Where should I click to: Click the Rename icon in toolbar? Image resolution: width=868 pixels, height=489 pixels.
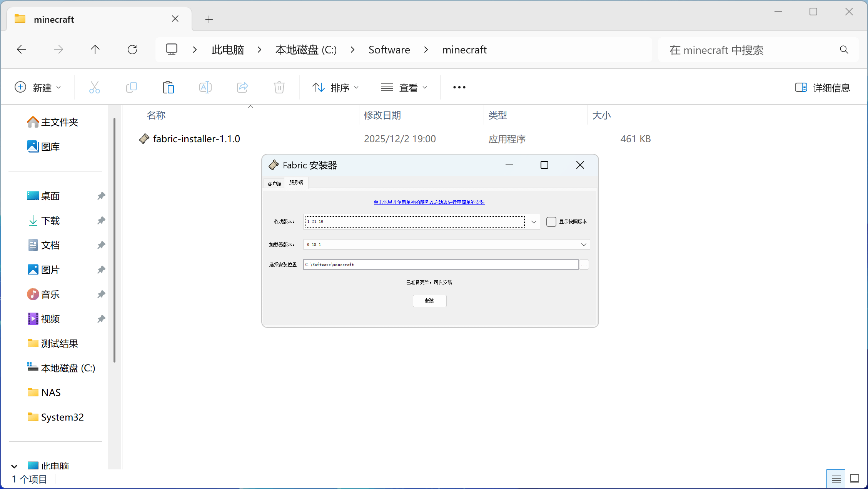pyautogui.click(x=205, y=88)
